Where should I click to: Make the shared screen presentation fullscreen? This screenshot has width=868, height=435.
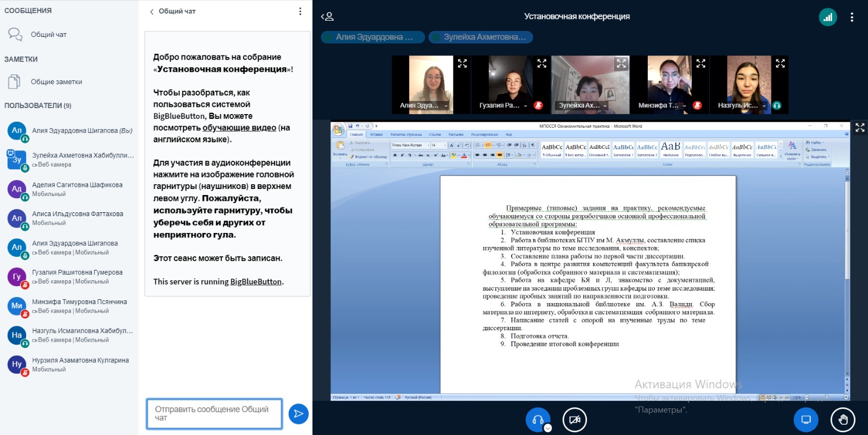pyautogui.click(x=860, y=128)
